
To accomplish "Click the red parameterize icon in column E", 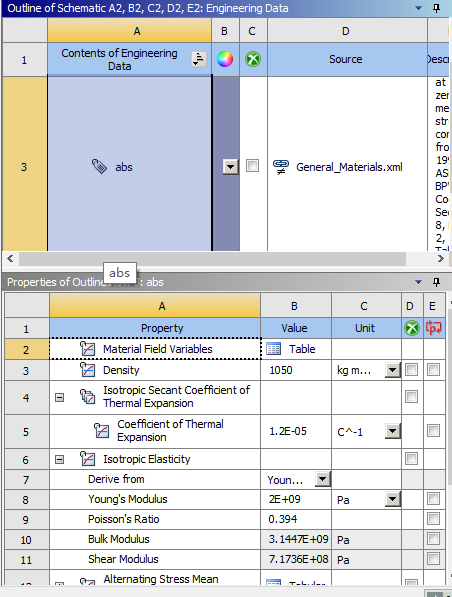I will tap(434, 328).
